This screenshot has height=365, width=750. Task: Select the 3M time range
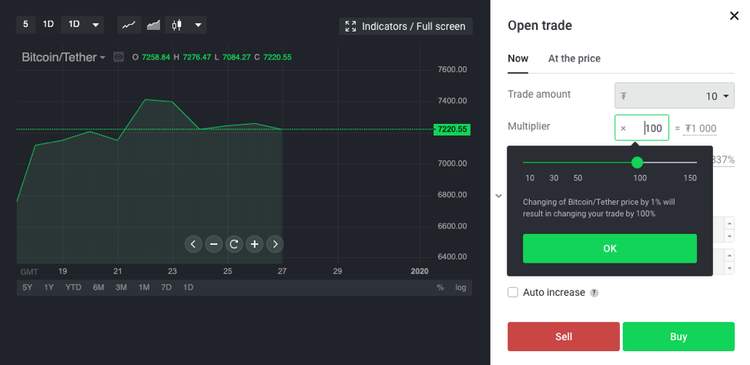click(x=121, y=288)
